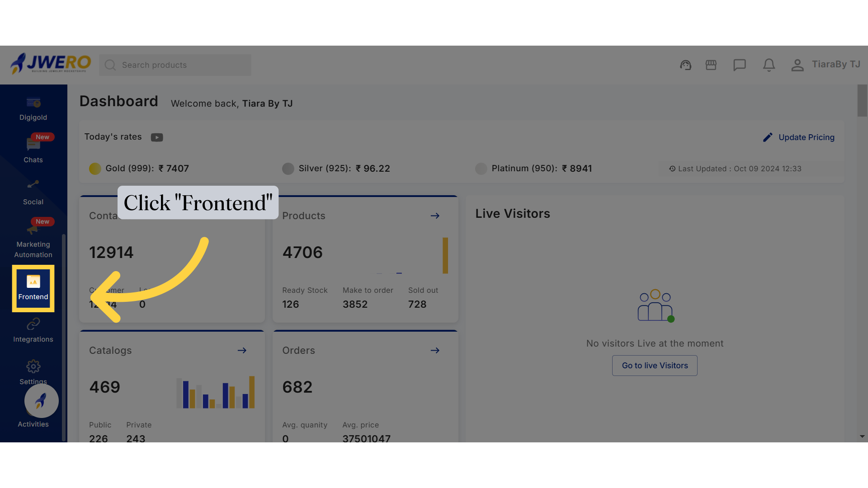Click the page vertical scrollbar
This screenshot has width=868, height=488.
(x=862, y=101)
